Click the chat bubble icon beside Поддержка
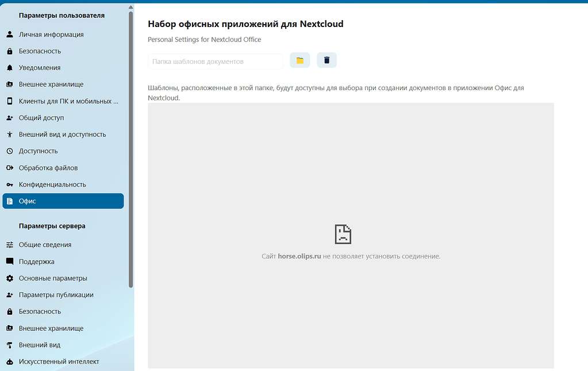This screenshot has width=588, height=371. 10,261
